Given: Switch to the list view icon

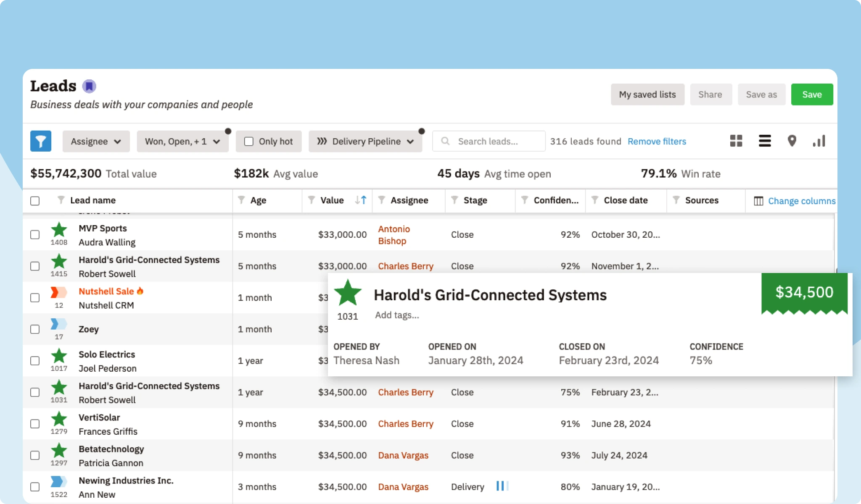Looking at the screenshot, I should click(x=764, y=141).
